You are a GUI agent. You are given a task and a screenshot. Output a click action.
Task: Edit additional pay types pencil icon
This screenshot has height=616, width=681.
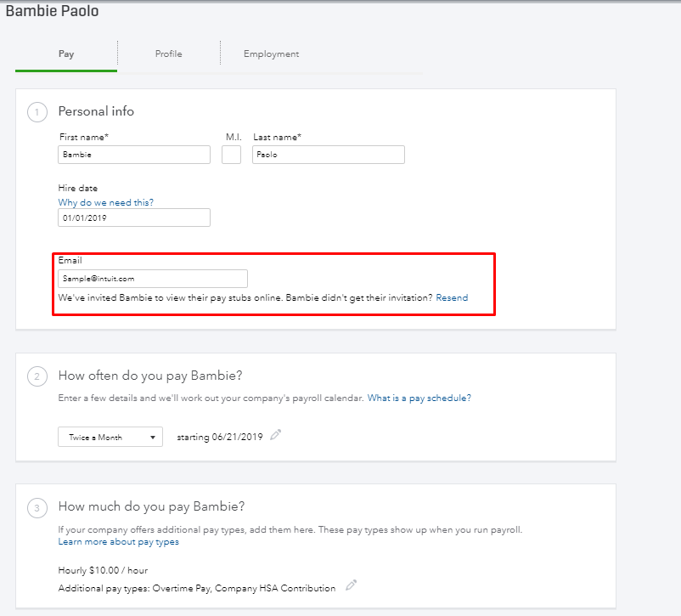pos(352,585)
